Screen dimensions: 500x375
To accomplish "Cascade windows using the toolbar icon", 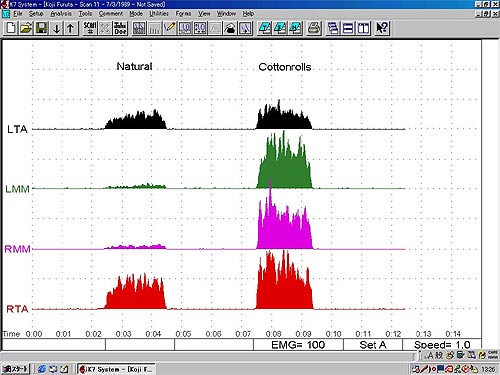I will pos(333,28).
